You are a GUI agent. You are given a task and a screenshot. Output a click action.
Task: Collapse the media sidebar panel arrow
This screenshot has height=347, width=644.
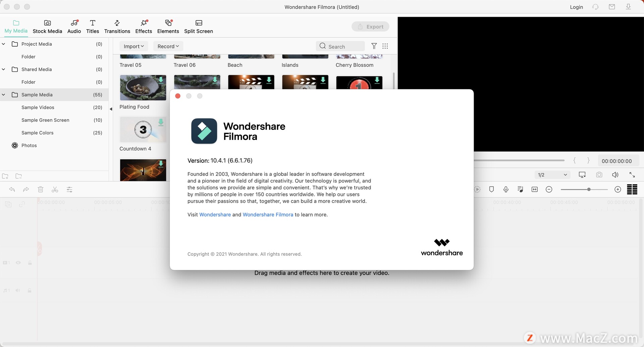pyautogui.click(x=111, y=109)
